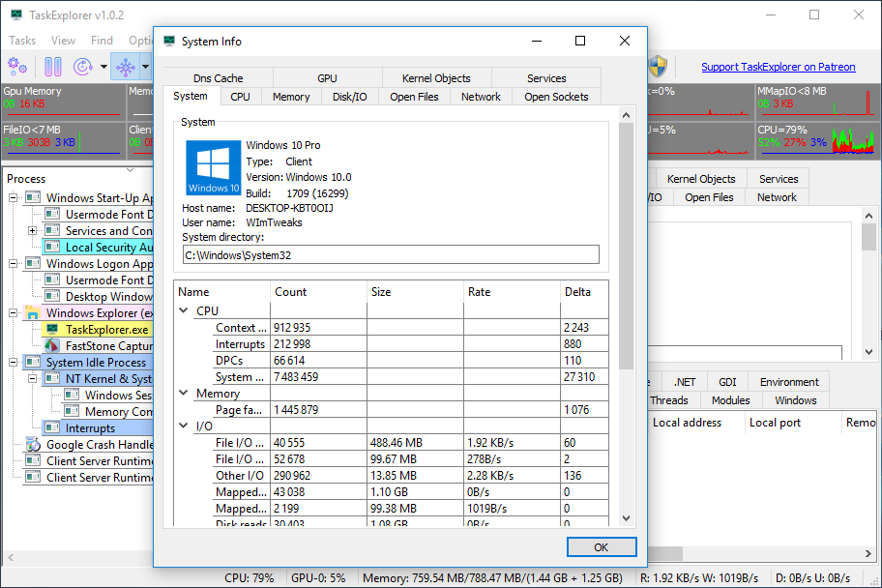The height and width of the screenshot is (588, 882).
Task: Click the system directory path field
Action: 391,255
